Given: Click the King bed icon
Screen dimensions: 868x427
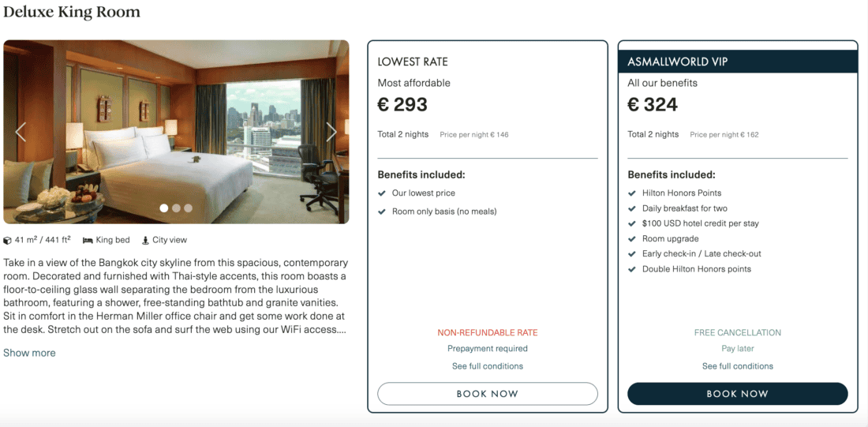Looking at the screenshot, I should point(88,240).
